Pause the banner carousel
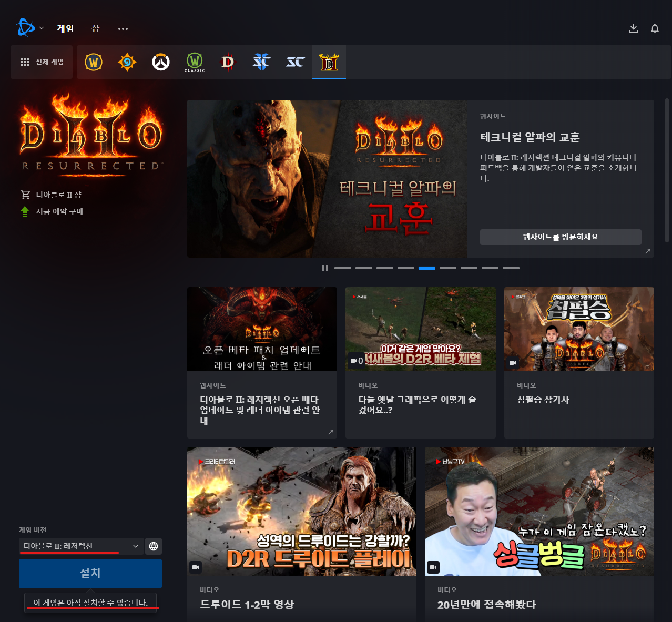 click(325, 268)
